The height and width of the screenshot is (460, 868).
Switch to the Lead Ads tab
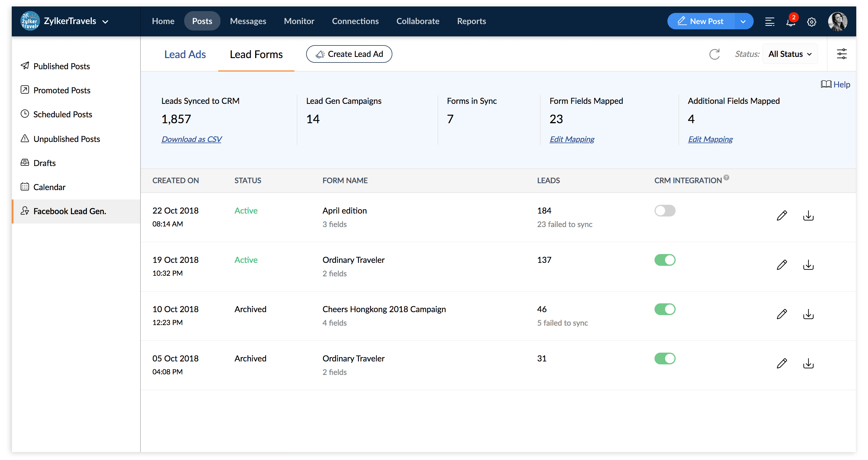pos(185,54)
